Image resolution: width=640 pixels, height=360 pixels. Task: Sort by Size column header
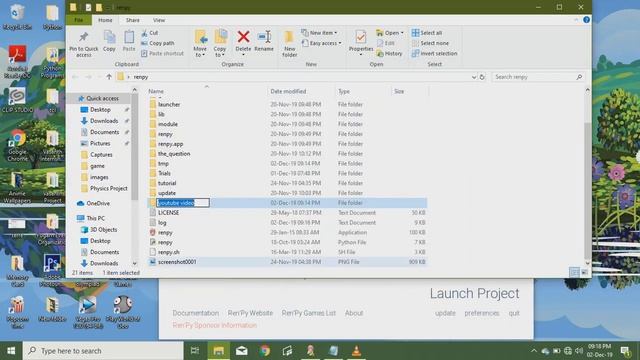click(410, 91)
